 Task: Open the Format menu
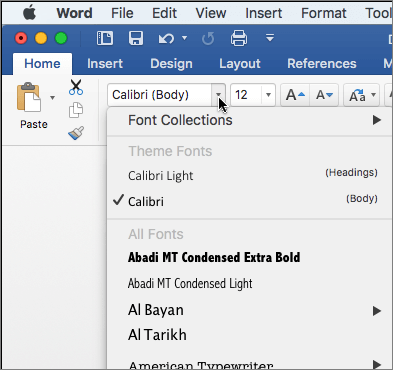[324, 13]
